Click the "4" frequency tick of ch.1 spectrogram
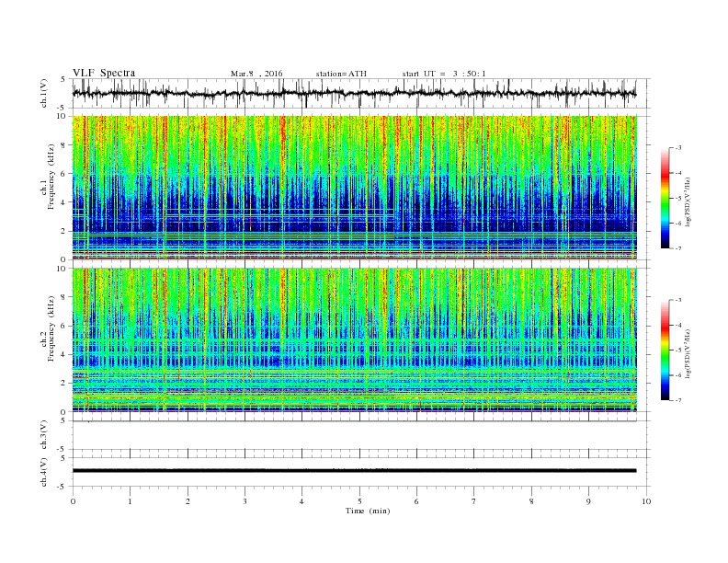728x563 pixels. pyautogui.click(x=64, y=202)
